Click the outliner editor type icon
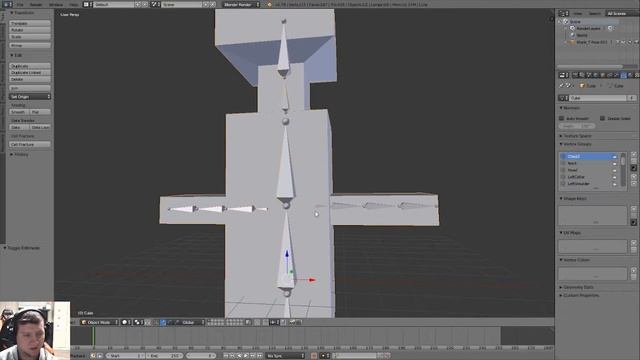640x360 pixels. 564,13
